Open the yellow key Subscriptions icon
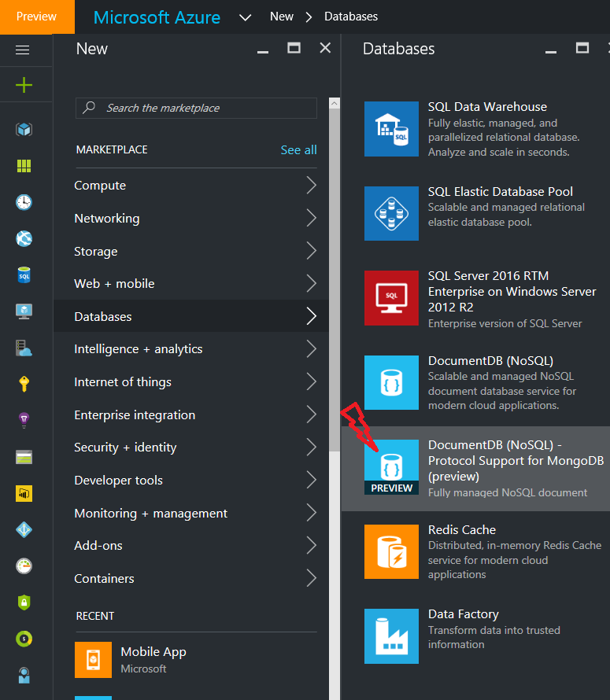The height and width of the screenshot is (700, 610). [24, 384]
